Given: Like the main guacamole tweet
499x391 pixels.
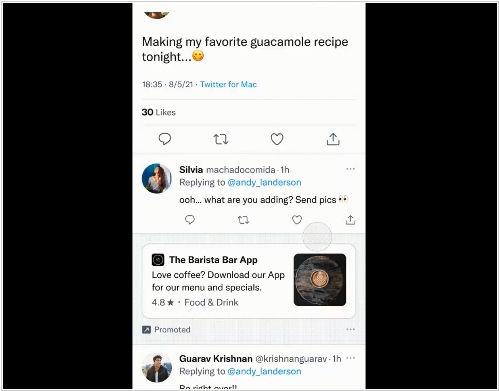Looking at the screenshot, I should coord(277,139).
